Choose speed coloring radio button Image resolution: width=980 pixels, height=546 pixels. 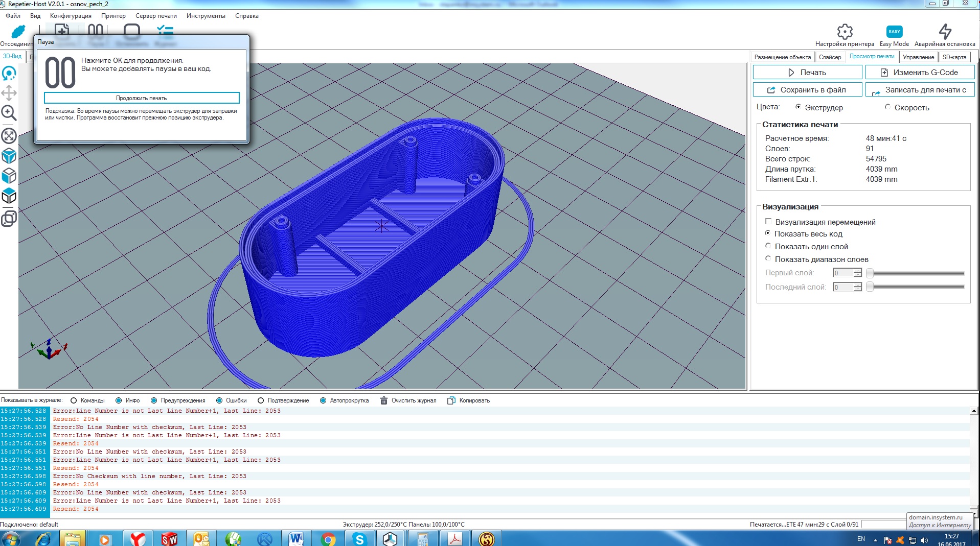click(888, 107)
